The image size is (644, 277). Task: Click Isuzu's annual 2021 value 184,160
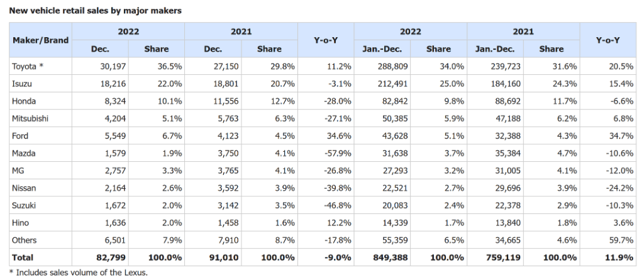506,84
